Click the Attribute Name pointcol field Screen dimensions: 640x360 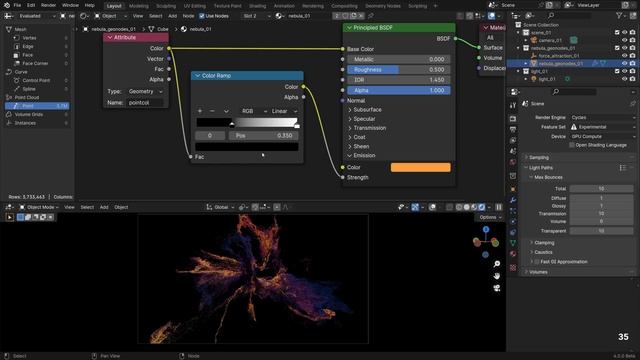click(145, 102)
